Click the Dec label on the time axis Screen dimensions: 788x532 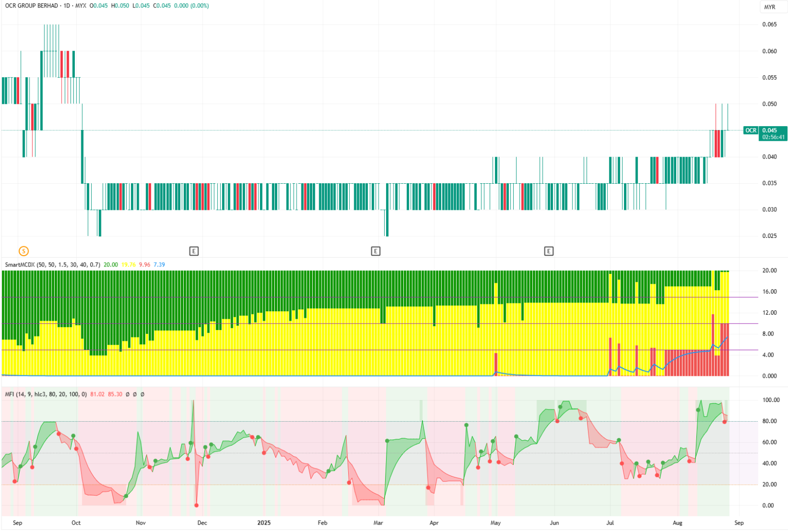click(202, 523)
